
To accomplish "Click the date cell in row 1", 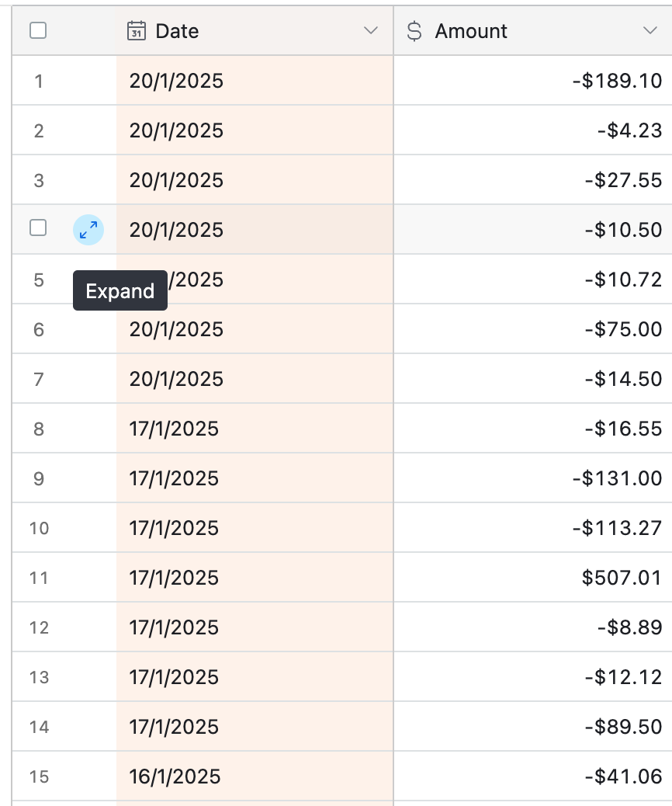I will [x=255, y=81].
